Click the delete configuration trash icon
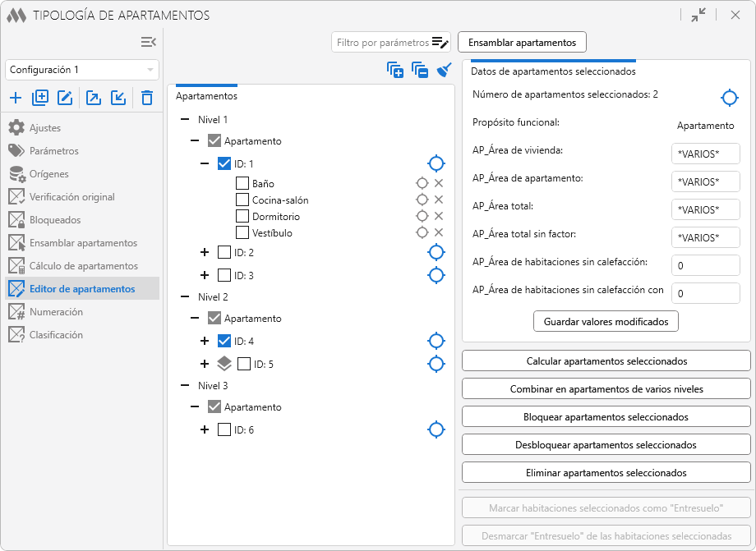 147,99
